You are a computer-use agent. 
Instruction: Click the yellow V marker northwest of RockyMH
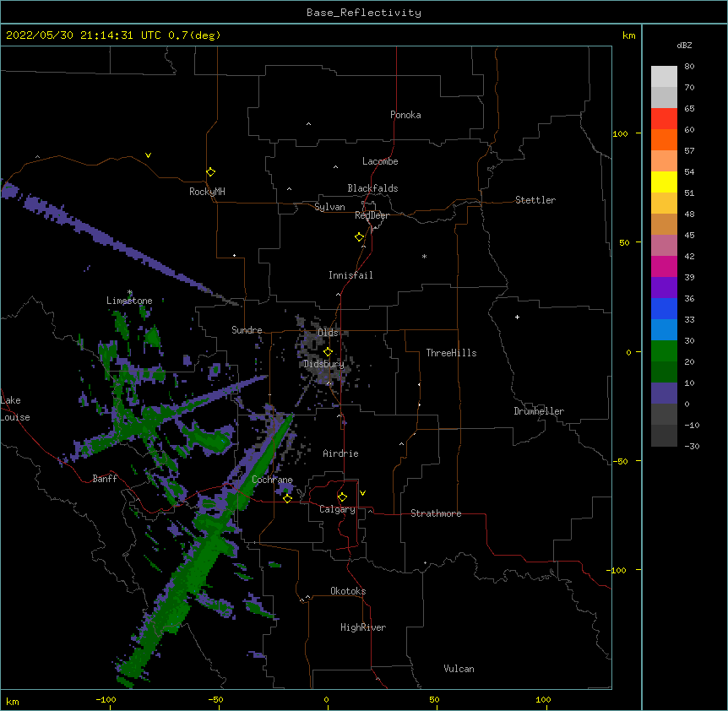click(148, 155)
